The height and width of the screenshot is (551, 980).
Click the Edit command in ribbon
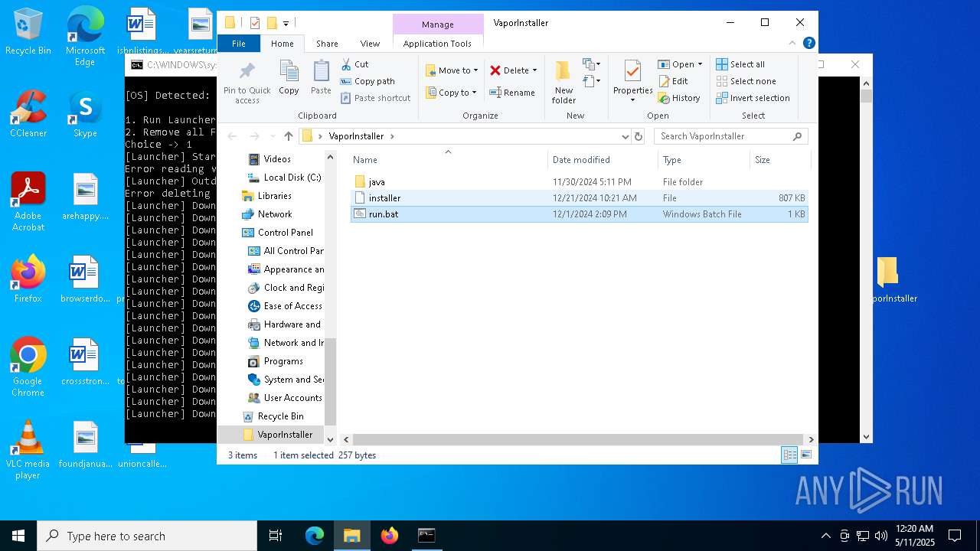673,81
